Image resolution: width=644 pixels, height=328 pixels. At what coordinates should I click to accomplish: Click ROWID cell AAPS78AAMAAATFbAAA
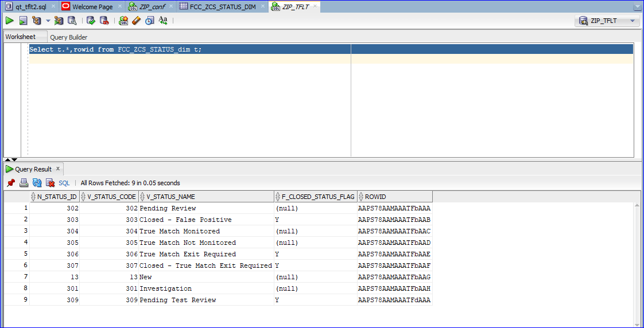click(x=395, y=208)
